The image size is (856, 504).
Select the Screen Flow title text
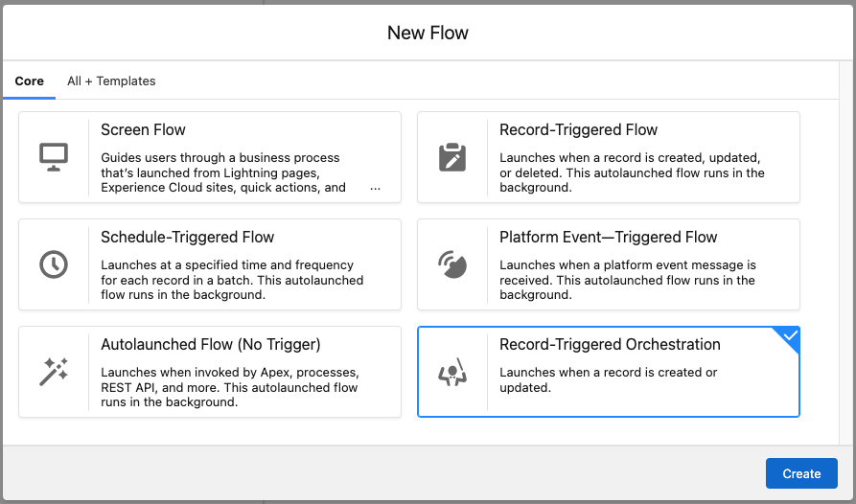[143, 130]
